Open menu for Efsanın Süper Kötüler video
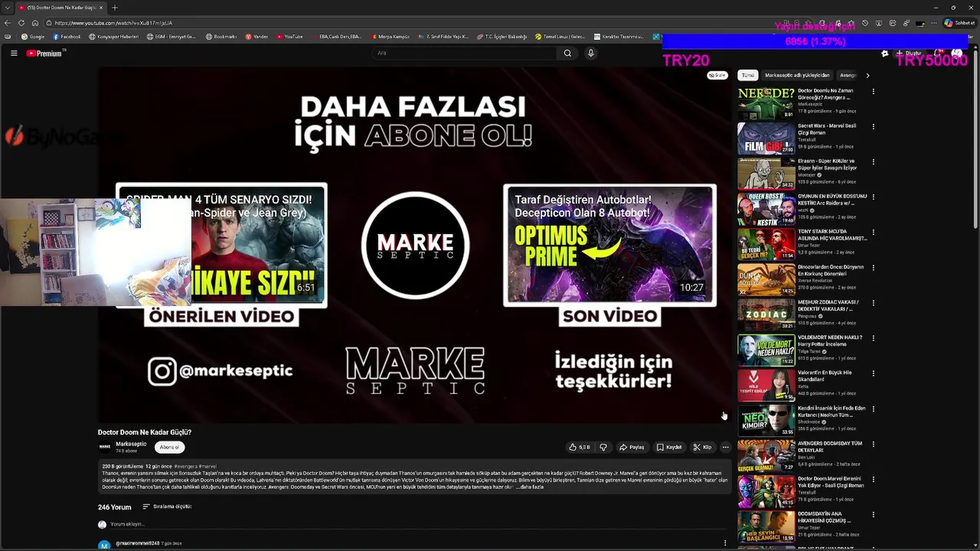980x551 pixels. pyautogui.click(x=873, y=162)
